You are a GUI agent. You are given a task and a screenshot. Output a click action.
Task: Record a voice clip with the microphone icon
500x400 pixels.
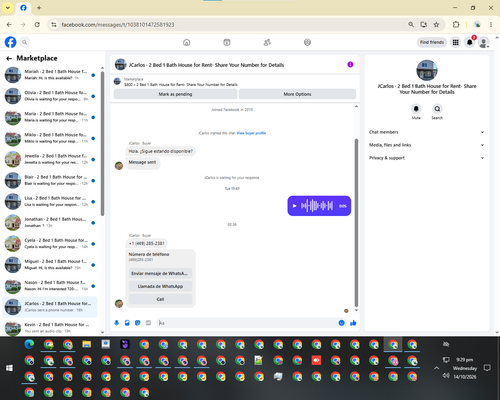click(x=117, y=323)
